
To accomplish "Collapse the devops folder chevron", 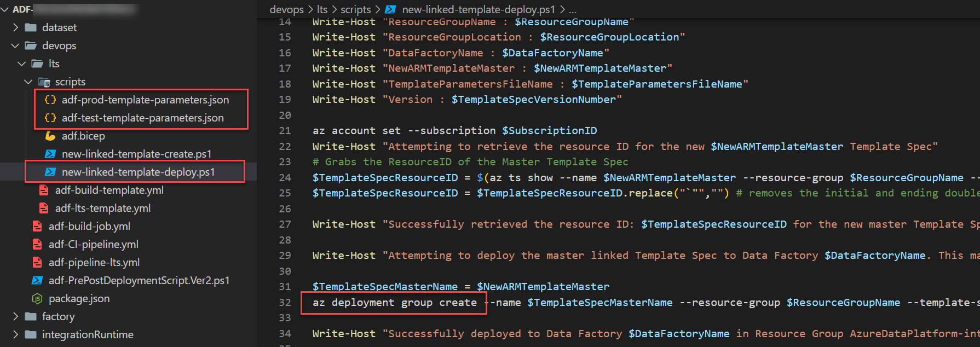I will 15,46.
